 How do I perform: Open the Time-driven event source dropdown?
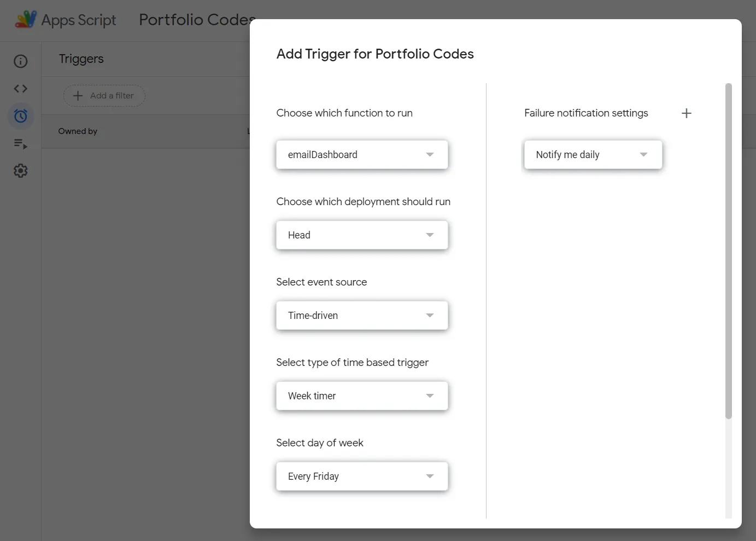tap(362, 316)
